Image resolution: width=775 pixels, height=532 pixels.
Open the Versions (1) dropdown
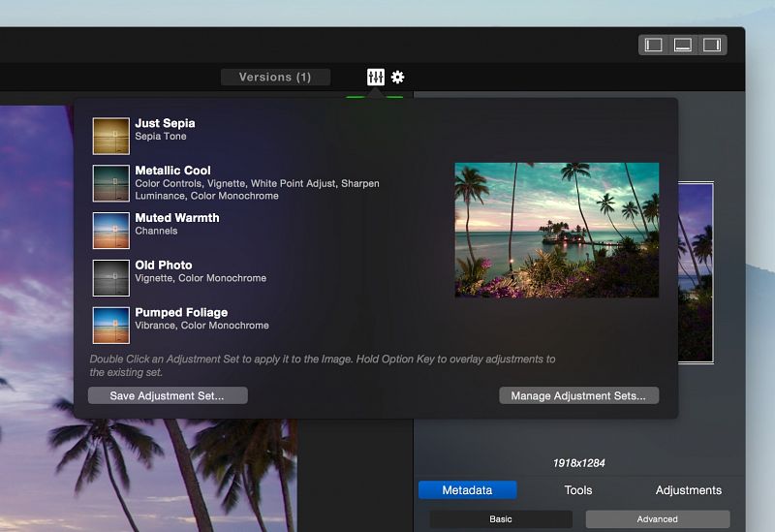[x=275, y=77]
